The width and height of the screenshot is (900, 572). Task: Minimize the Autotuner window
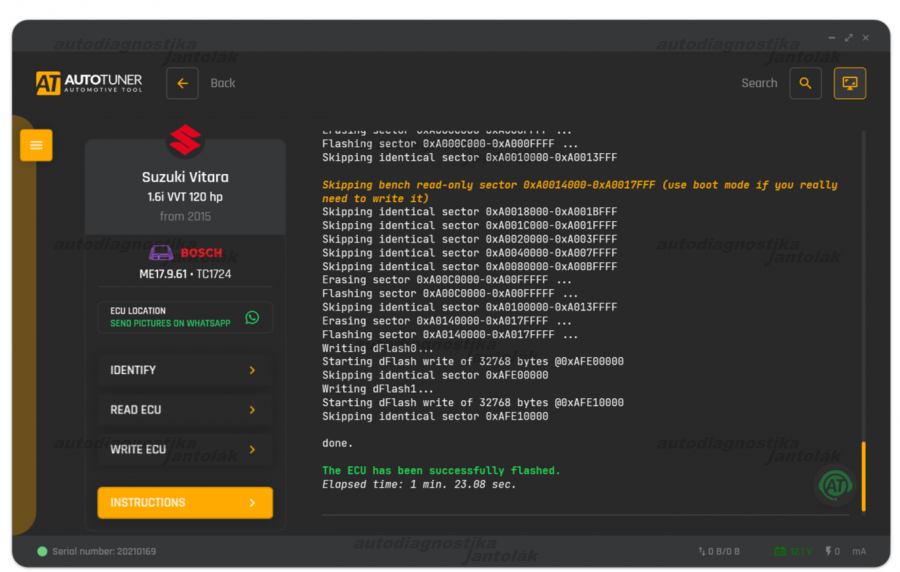tap(832, 38)
